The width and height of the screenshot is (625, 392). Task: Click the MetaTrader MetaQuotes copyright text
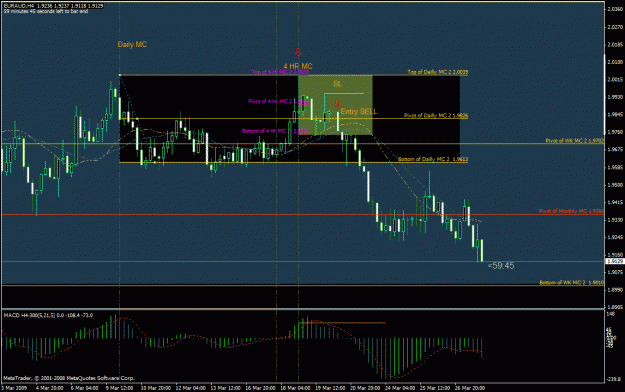[69, 378]
